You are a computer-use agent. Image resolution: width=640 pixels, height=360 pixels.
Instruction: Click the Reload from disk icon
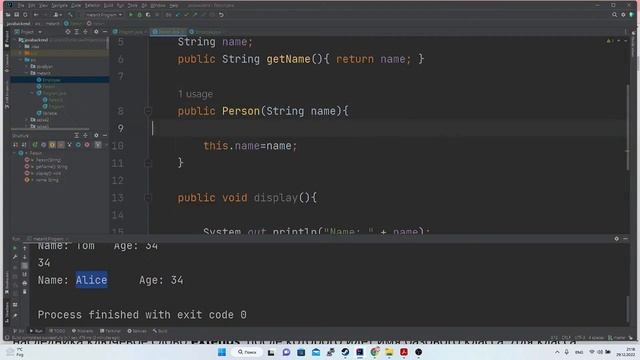25,15
